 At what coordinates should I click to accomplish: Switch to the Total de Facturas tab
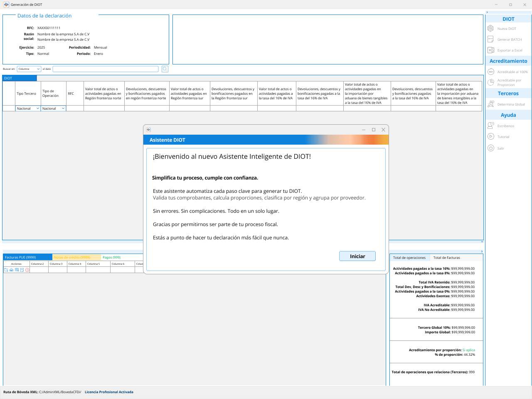446,258
